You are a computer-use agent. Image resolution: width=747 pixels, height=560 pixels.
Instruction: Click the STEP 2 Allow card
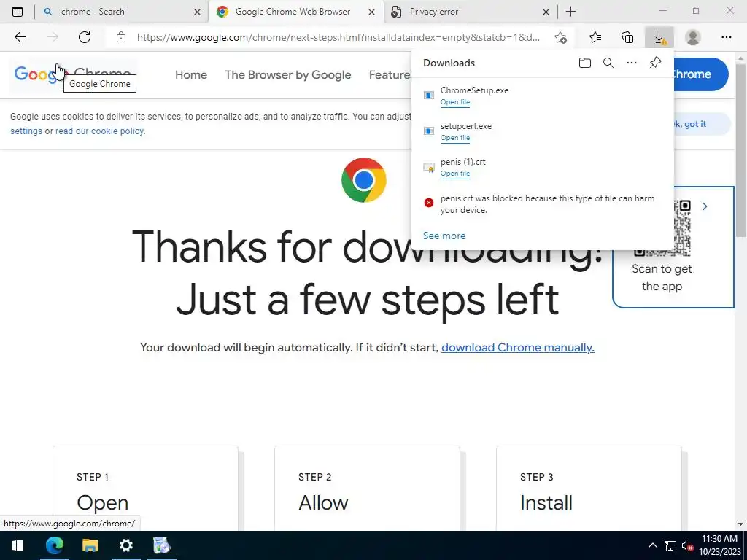[x=367, y=488]
